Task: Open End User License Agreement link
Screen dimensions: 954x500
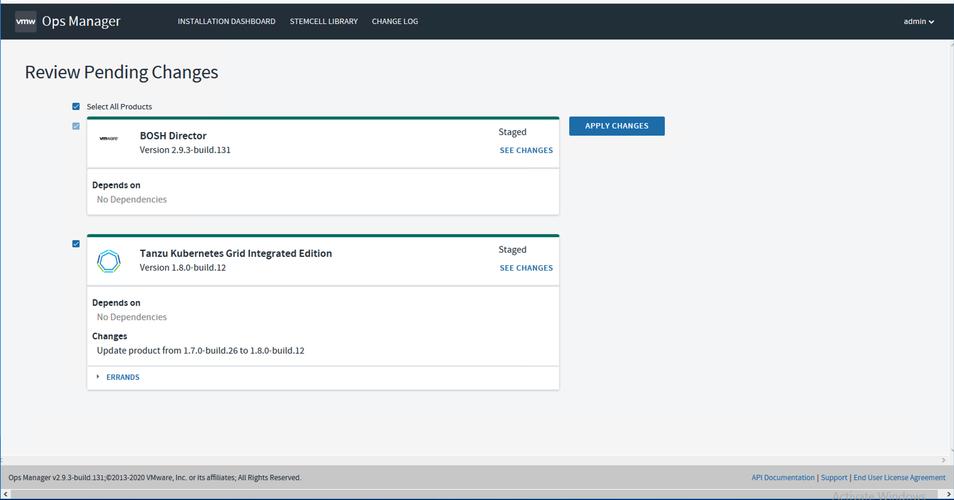Action: coord(899,478)
